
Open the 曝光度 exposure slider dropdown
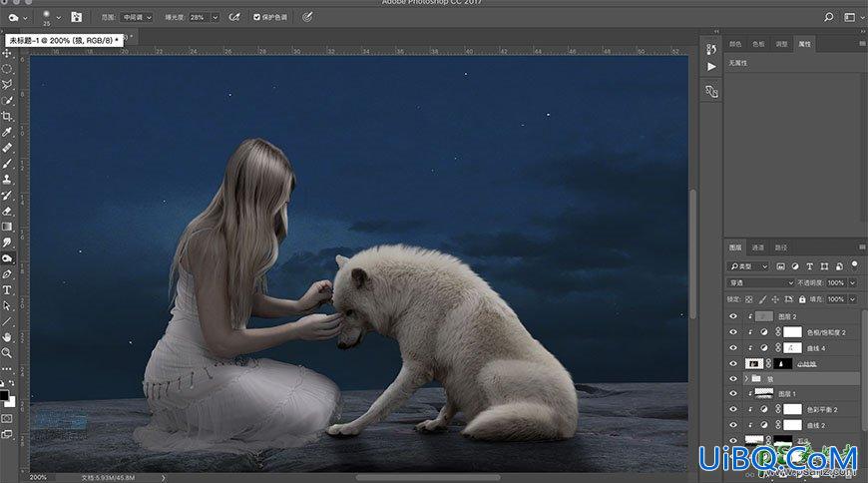[216, 18]
